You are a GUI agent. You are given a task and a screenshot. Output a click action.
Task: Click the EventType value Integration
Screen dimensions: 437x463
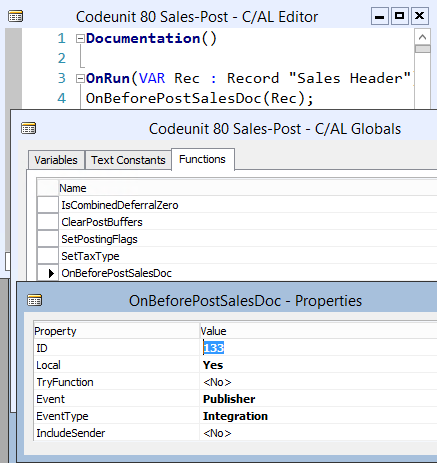318,416
